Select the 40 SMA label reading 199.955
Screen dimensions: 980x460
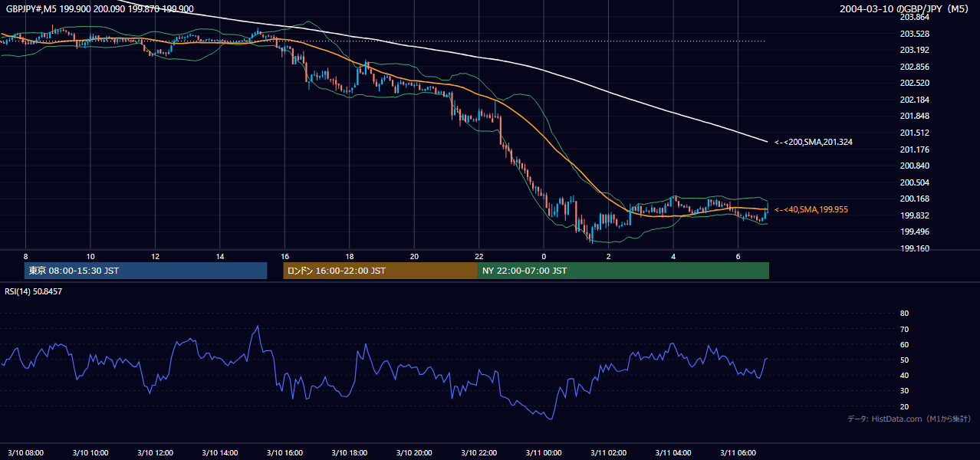pos(811,209)
